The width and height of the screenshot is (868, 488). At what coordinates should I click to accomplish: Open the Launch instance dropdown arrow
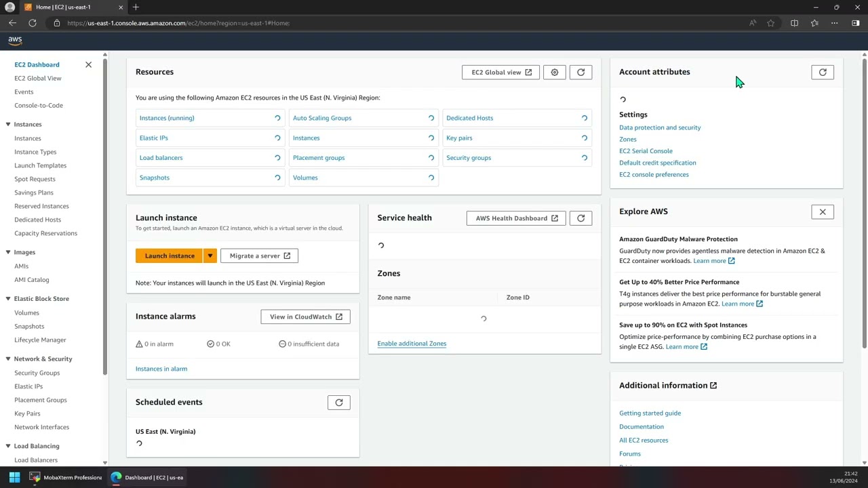[x=210, y=256]
